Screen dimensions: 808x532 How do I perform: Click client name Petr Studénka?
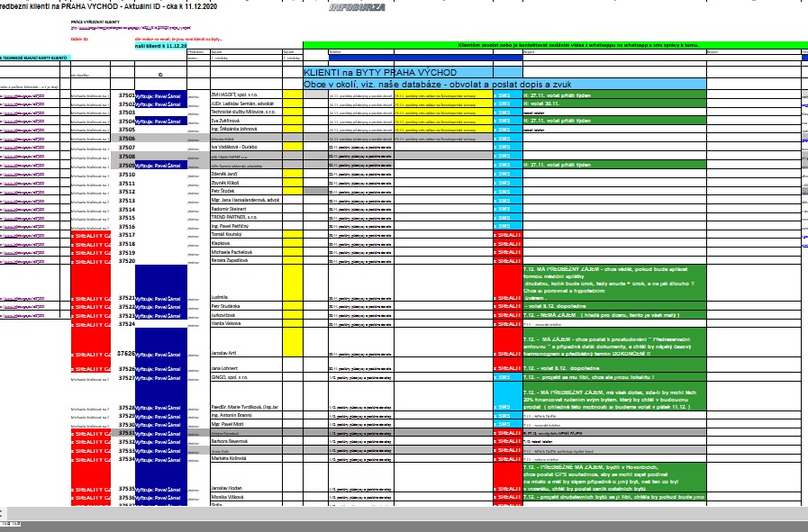coord(225,306)
